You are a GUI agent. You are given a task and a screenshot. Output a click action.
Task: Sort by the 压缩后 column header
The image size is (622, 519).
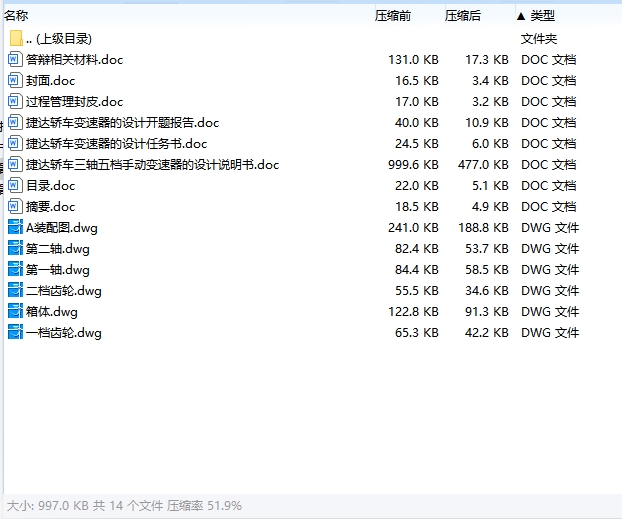tap(463, 16)
